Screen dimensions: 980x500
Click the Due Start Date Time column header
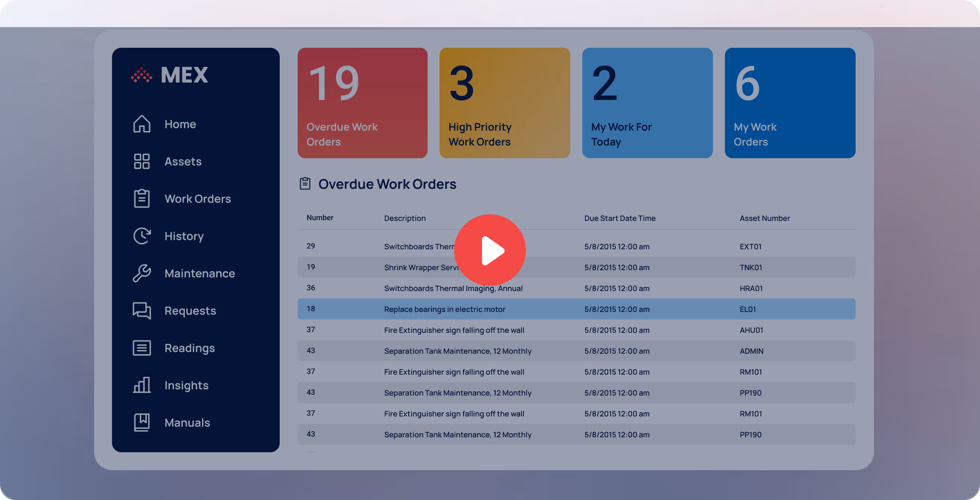click(620, 218)
